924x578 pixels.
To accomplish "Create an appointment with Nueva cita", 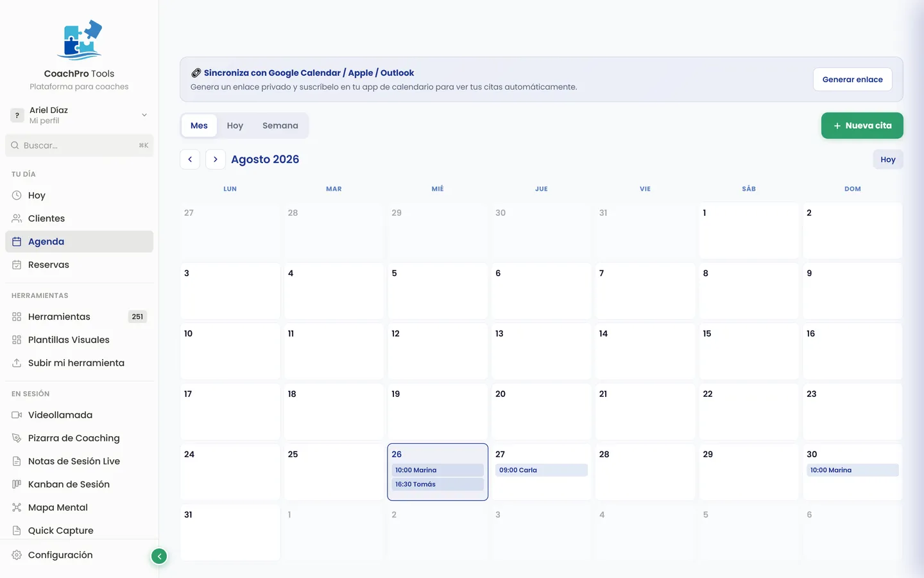I will pos(862,126).
